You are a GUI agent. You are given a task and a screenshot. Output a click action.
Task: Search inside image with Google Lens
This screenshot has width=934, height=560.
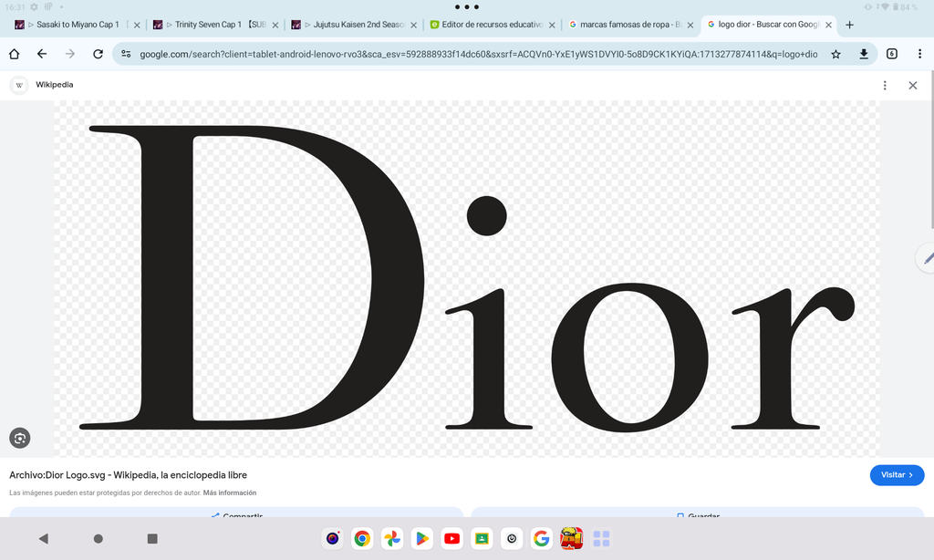[x=20, y=438]
